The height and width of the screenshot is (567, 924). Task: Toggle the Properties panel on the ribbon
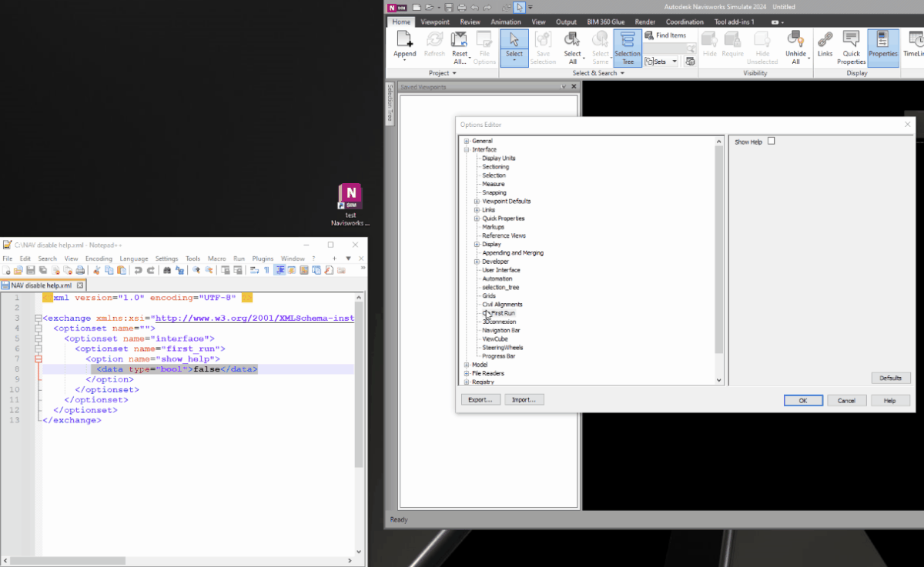882,48
